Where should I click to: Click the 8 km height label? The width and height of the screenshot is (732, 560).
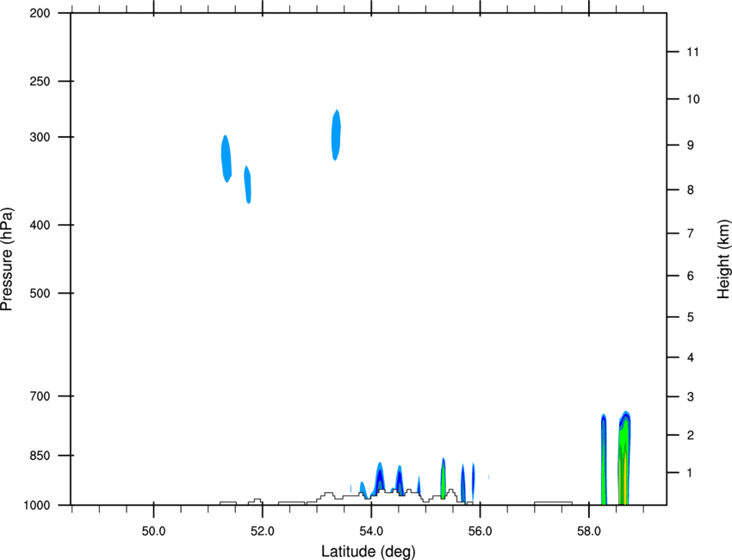pos(691,190)
